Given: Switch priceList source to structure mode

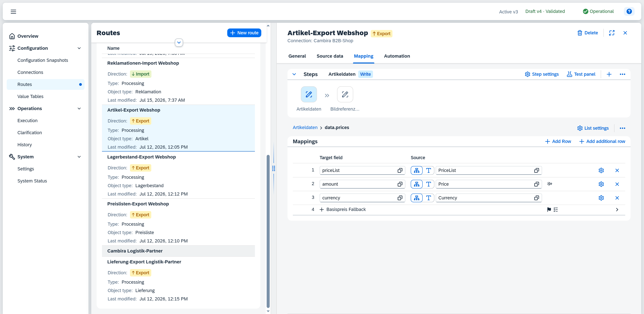Looking at the screenshot, I should coord(416,170).
